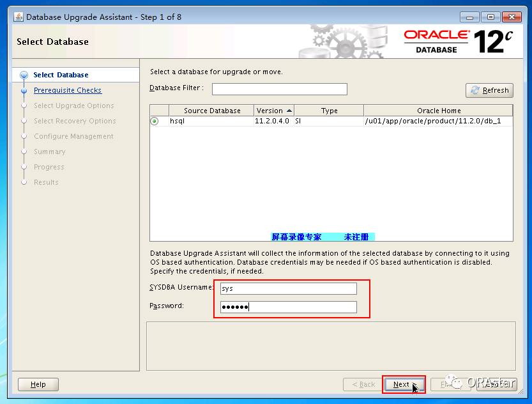Click the Results step
This screenshot has height=404, width=532.
(x=46, y=182)
